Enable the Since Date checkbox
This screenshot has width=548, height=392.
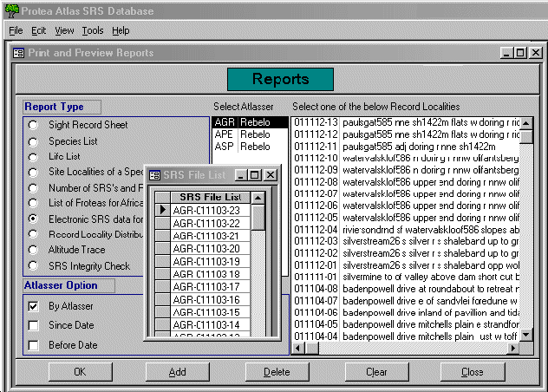[x=33, y=325]
